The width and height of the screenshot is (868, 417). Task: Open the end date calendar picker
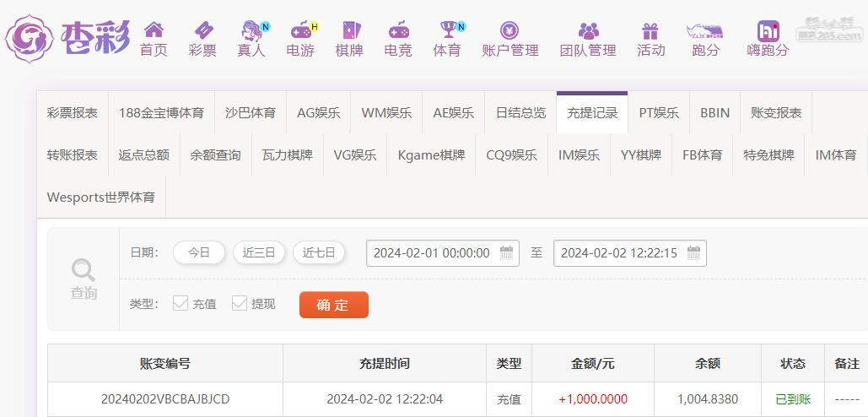tap(693, 253)
